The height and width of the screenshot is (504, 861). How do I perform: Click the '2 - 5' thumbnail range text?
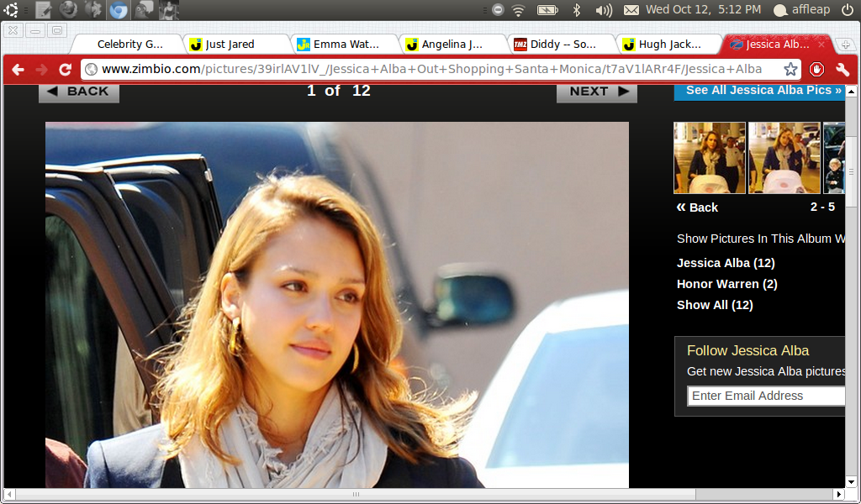click(822, 207)
